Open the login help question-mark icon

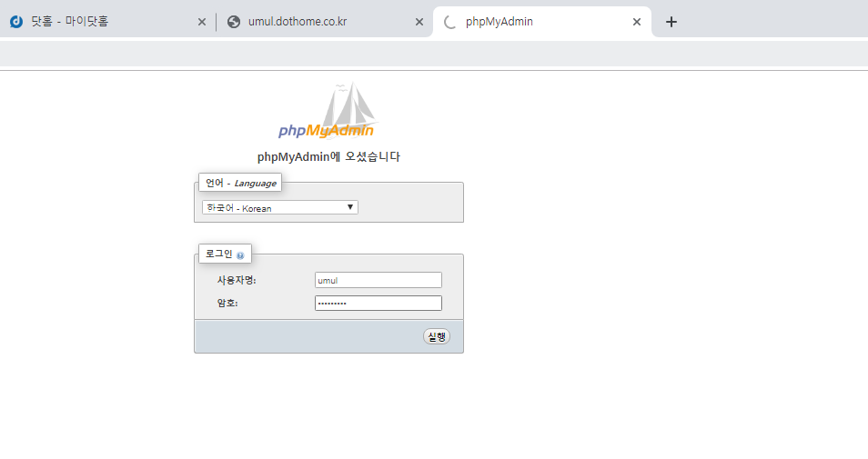240,255
